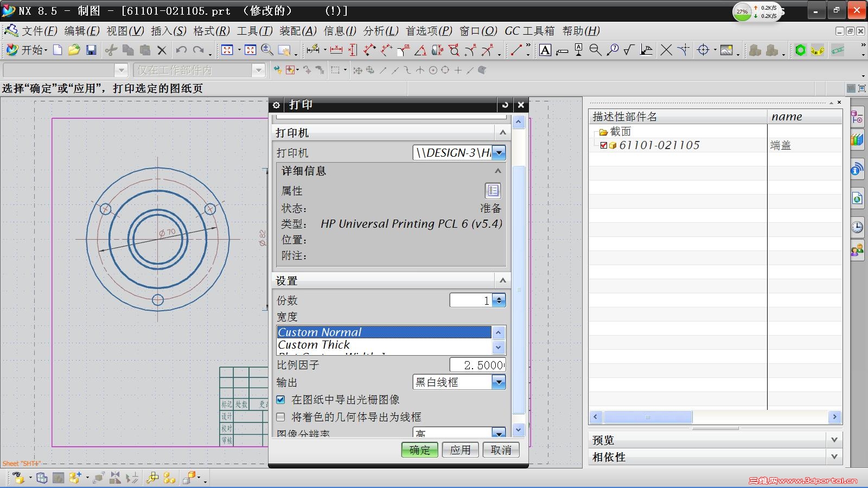
Task: Click the surface finish checkmark symbol icon
Action: pos(629,50)
